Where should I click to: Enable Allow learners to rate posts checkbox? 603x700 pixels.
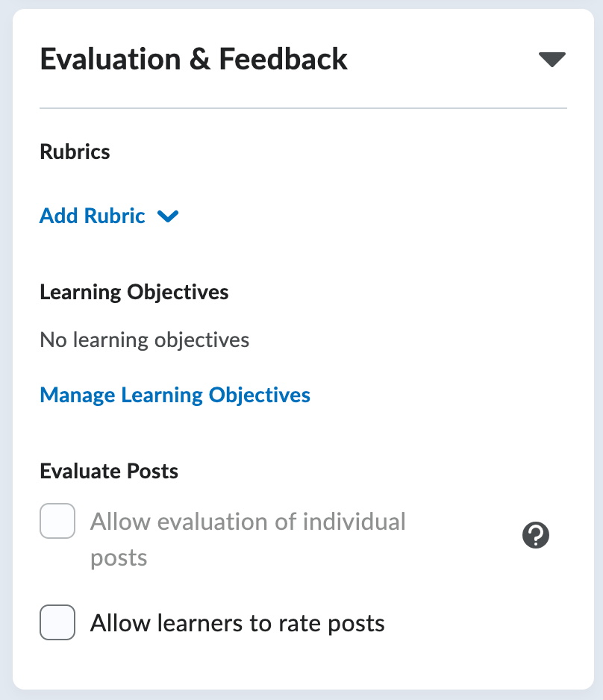click(x=57, y=622)
